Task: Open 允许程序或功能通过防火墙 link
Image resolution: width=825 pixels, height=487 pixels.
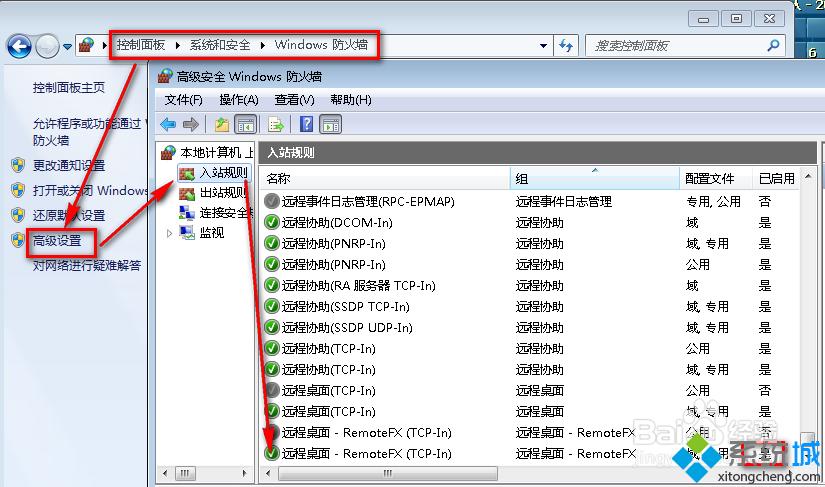Action: pyautogui.click(x=87, y=131)
